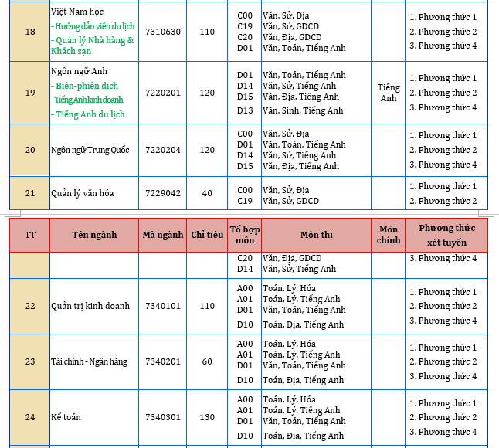Click quota value 130

pyautogui.click(x=207, y=417)
